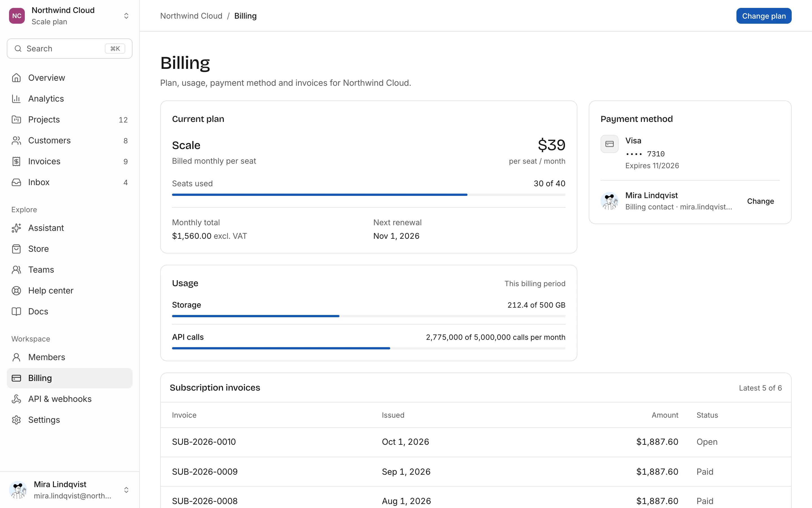
Task: Open the Mira Lindqvist account menu chevron
Action: click(126, 490)
